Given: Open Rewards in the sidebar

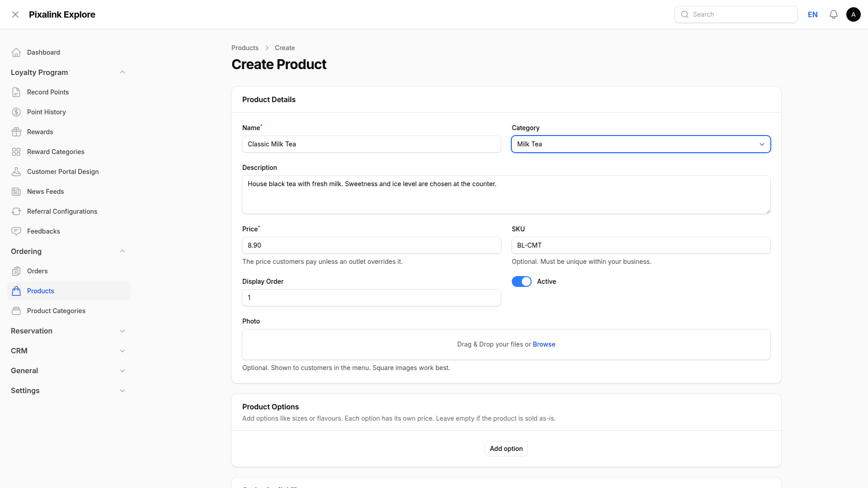Looking at the screenshot, I should [x=69, y=132].
